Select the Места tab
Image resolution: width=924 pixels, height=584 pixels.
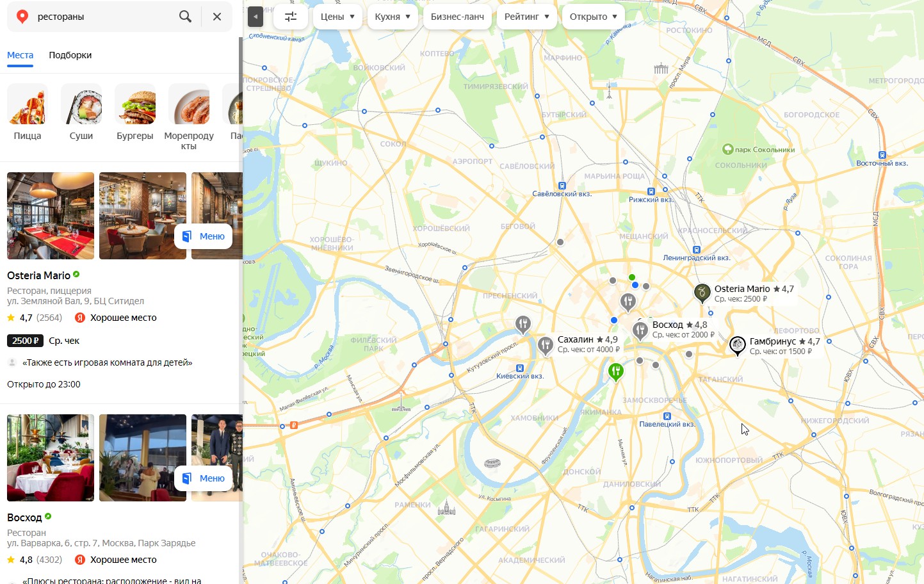point(20,55)
